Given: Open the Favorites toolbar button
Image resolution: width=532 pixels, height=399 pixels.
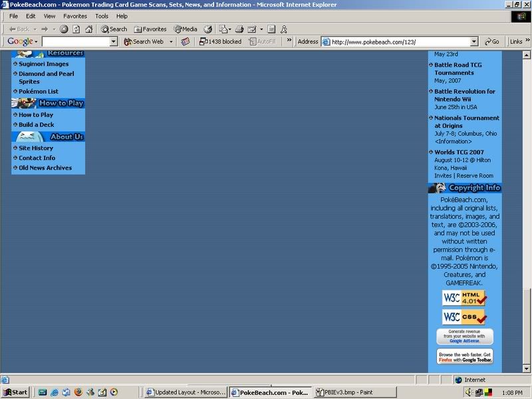Looking at the screenshot, I should pos(150,29).
